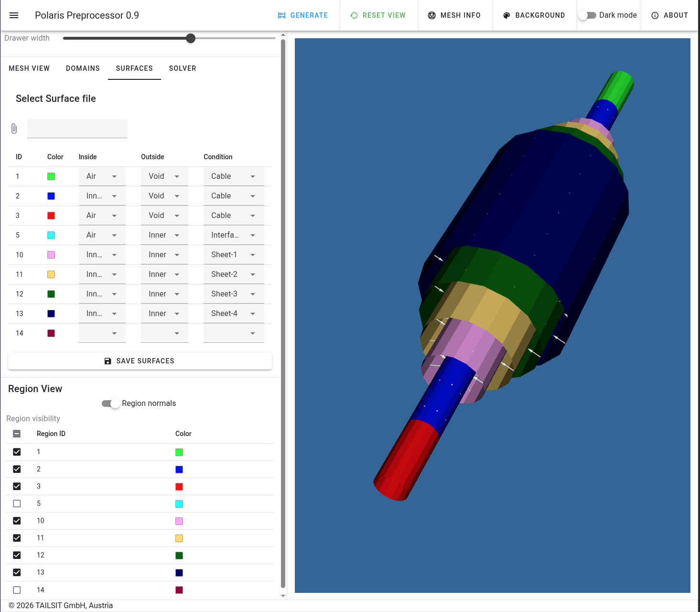Click the Generate mesh icon
This screenshot has height=612, width=700.
(x=281, y=15)
